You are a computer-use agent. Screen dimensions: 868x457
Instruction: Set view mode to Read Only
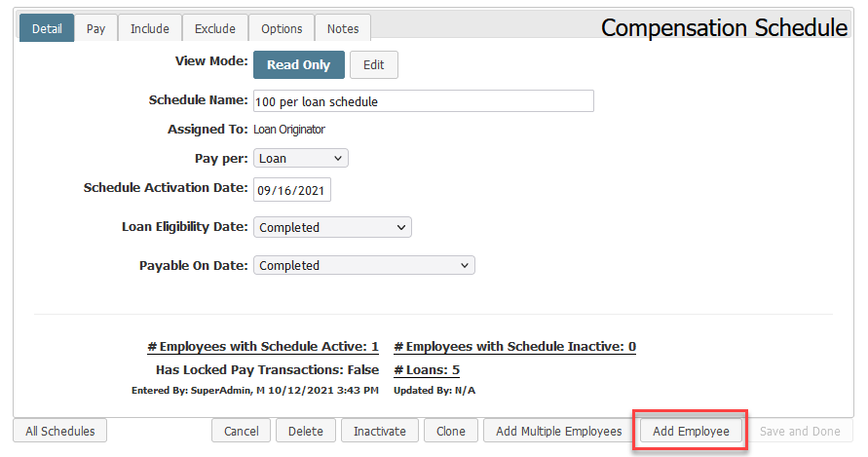click(x=299, y=65)
